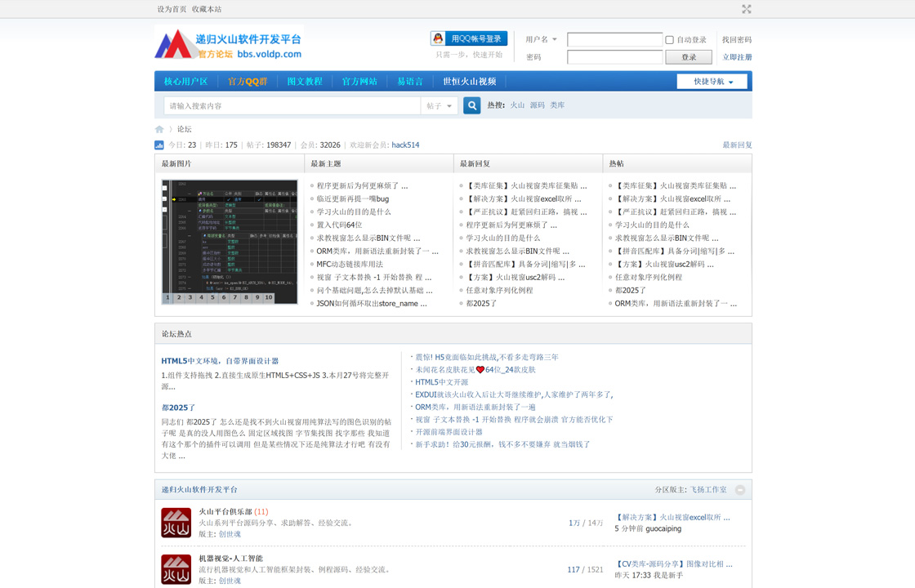The height and width of the screenshot is (588, 915).
Task: Open 新手求助! 给30元报酬 hotspot link
Action: tap(502, 444)
